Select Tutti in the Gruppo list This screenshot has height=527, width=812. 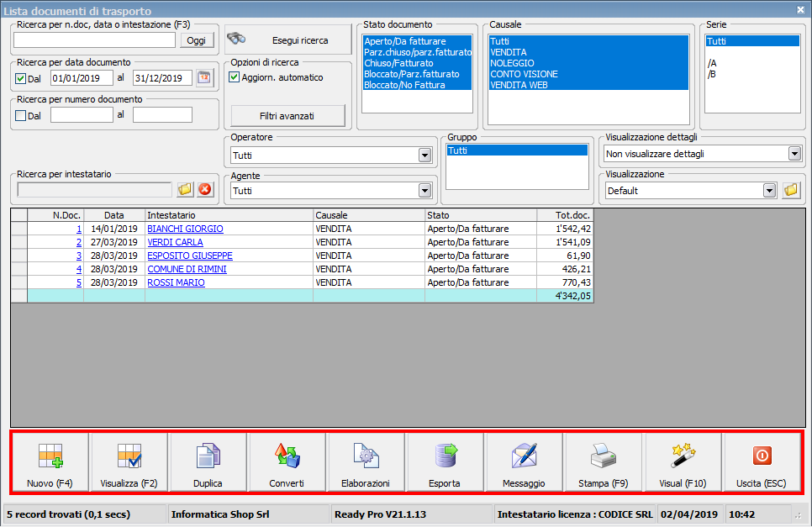pos(517,150)
